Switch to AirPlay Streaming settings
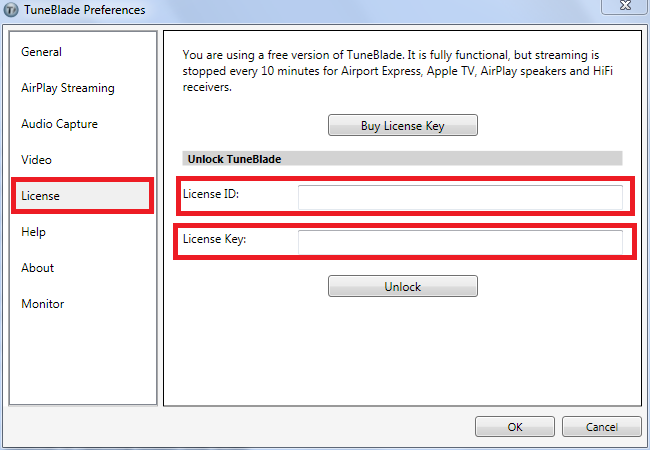The height and width of the screenshot is (450, 650). tap(68, 88)
